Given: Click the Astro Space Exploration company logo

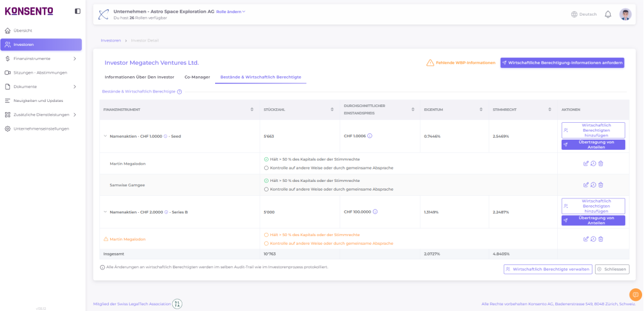Looking at the screenshot, I should pyautogui.click(x=103, y=14).
